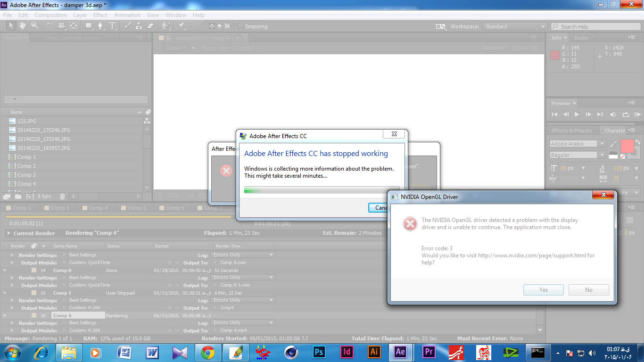Open Photoshop from the taskbar
644x362 pixels.
pyautogui.click(x=319, y=352)
